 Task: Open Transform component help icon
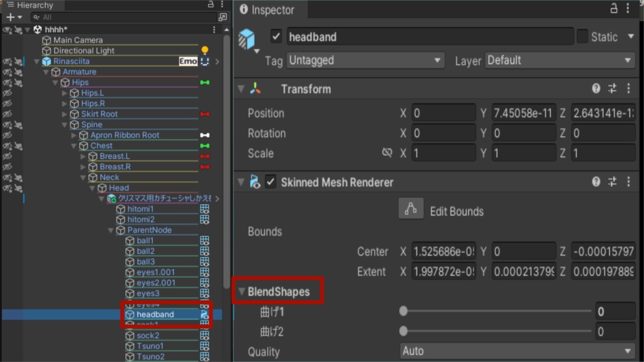click(596, 89)
